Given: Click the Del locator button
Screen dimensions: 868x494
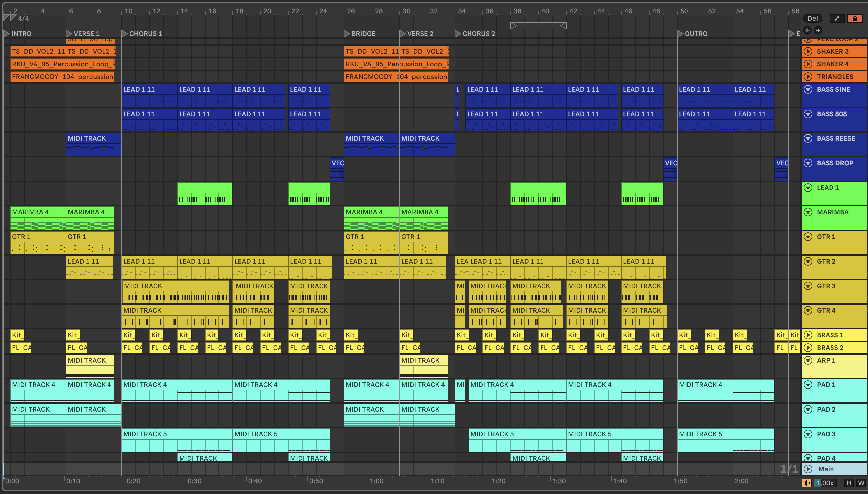Looking at the screenshot, I should coord(812,18).
